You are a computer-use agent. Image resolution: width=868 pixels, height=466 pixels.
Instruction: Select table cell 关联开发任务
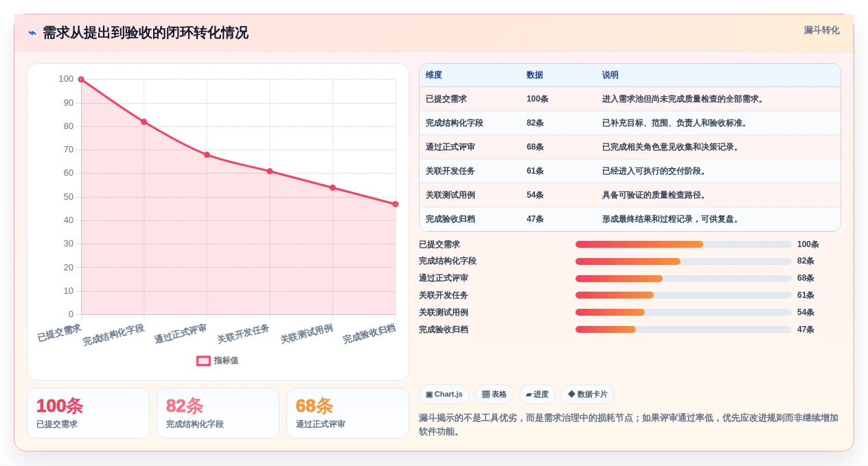click(450, 171)
